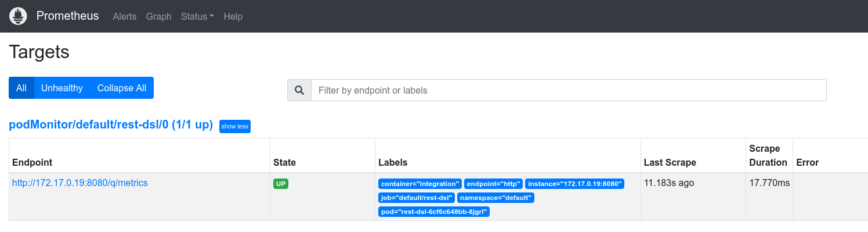Open the Help link in navbar
This screenshot has width=868, height=232.
[233, 16]
